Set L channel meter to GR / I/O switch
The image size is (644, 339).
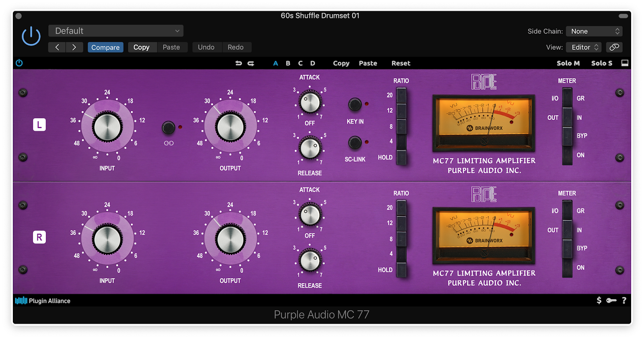567,98
